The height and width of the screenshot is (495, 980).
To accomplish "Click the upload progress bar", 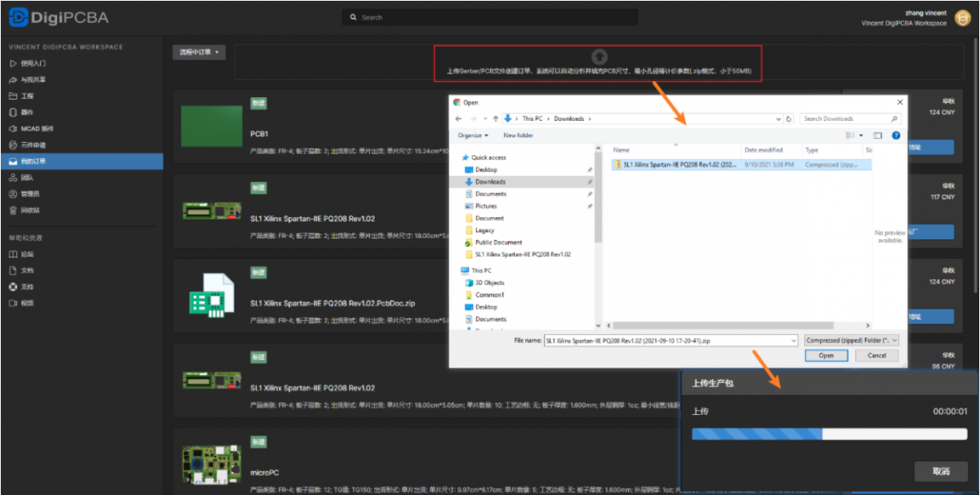I will coord(829,434).
